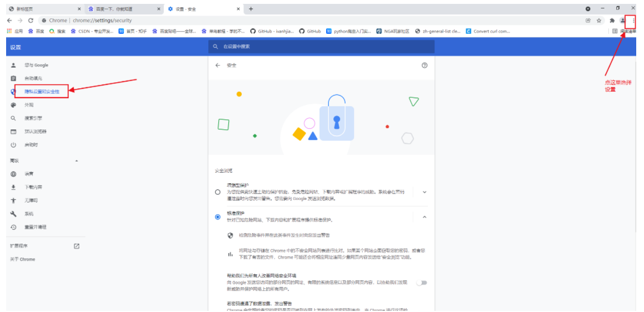Screen dimensions: 644x312
Task: Click the site info icon before Chrome
Action: click(x=43, y=21)
